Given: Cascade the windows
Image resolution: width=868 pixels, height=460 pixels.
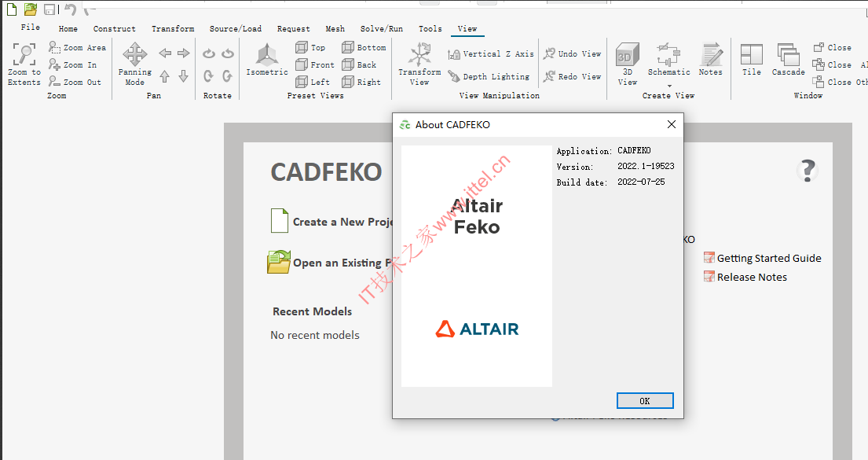Looking at the screenshot, I should pyautogui.click(x=789, y=60).
